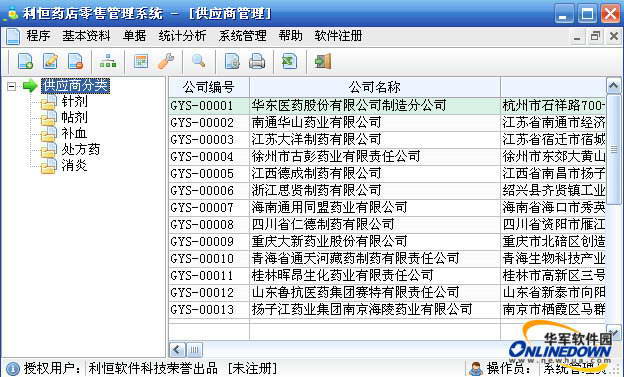Click the wrench settings toolbar icon
The height and width of the screenshot is (377, 624).
[166, 62]
